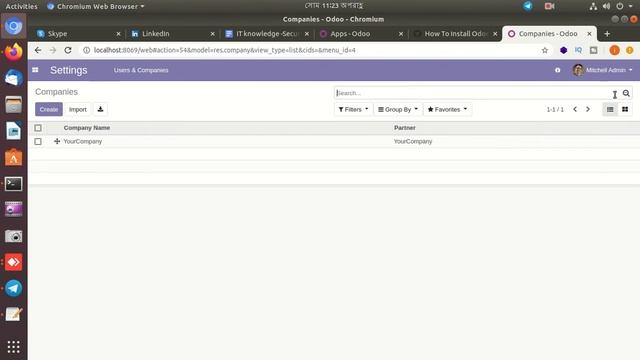Switch to kanban view

tap(625, 109)
